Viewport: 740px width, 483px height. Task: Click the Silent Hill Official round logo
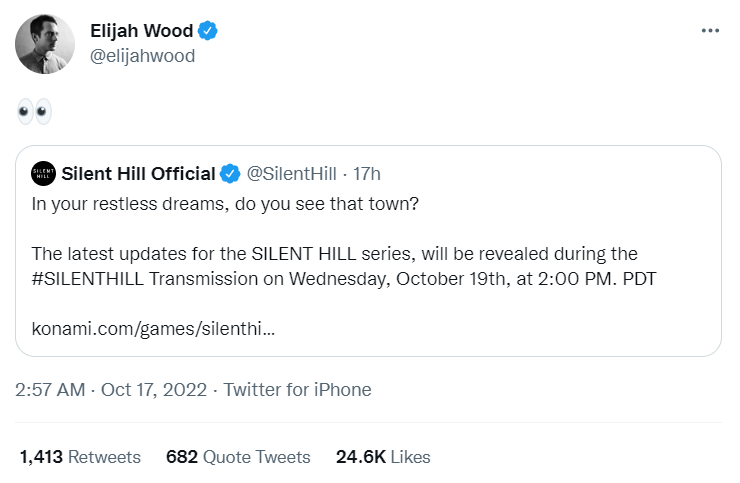(43, 174)
